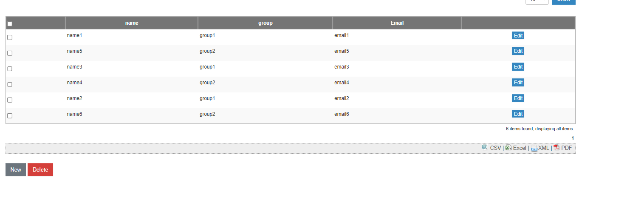Go to page 1 in pagination
This screenshot has width=644, height=198.
573,138
